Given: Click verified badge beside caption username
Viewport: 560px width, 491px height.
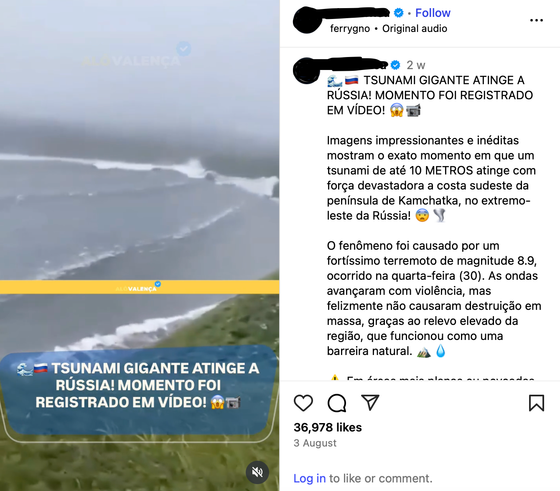Looking at the screenshot, I should [x=395, y=65].
